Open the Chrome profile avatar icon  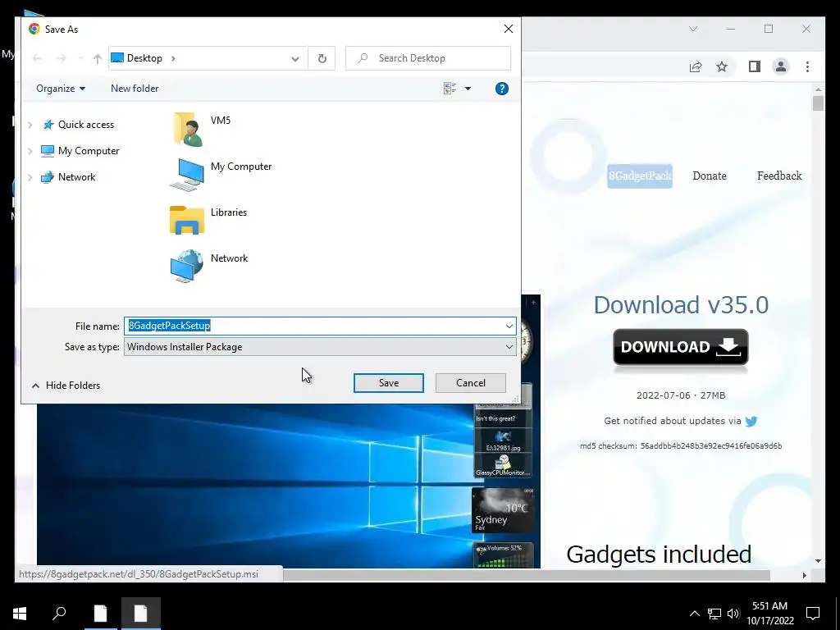pos(781,67)
